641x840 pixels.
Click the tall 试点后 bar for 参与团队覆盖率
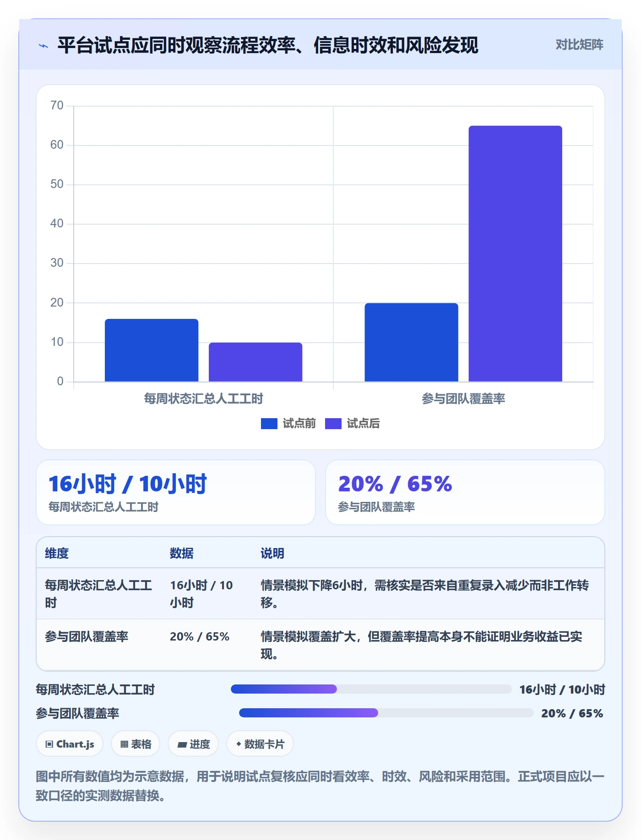515,253
